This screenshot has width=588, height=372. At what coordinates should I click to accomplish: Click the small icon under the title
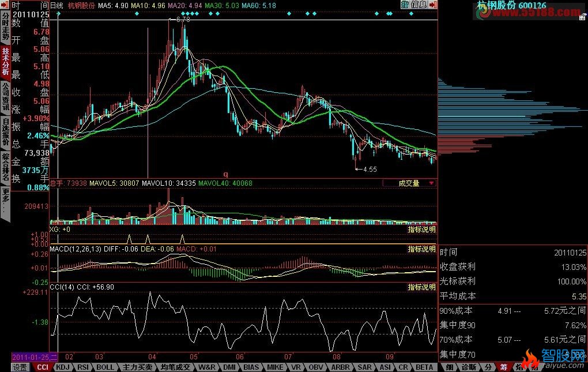pyautogui.click(x=583, y=18)
